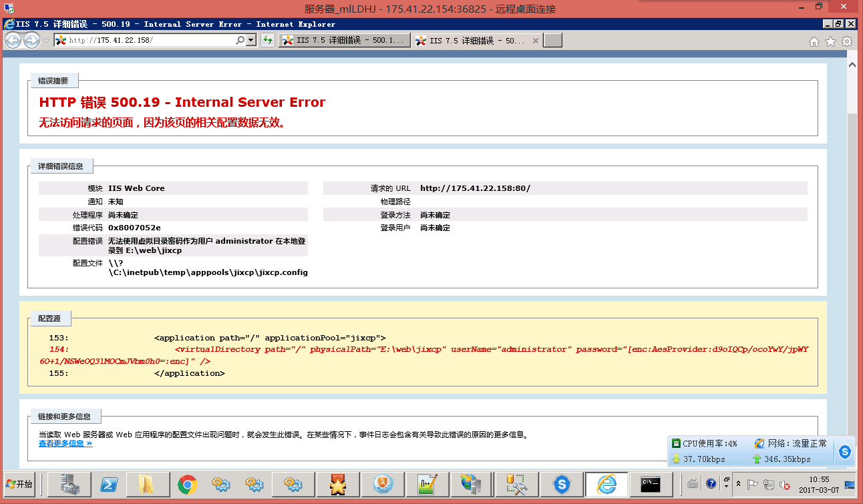Click the scrollbar up arrow of the page
This screenshot has height=504, width=863.
[852, 65]
